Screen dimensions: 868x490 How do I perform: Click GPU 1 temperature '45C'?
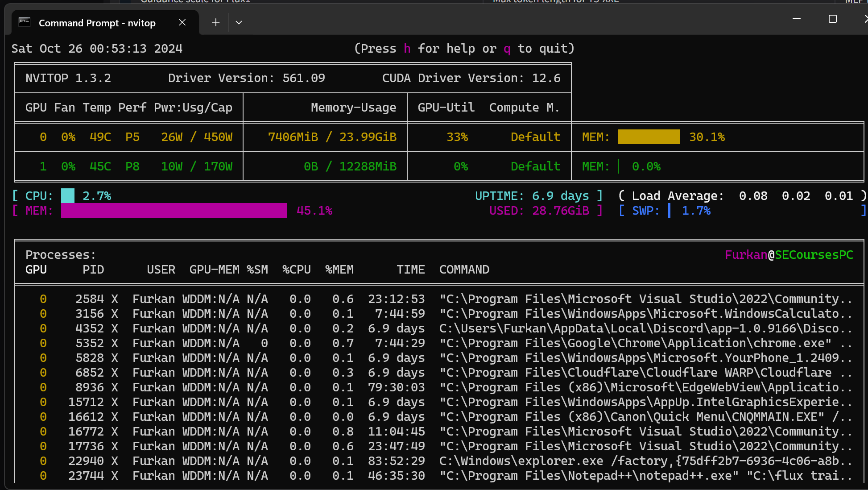100,166
